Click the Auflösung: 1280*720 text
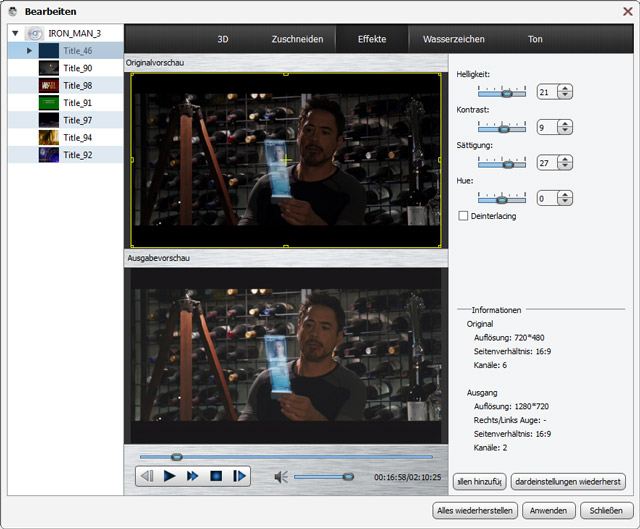Viewport: 640px width, 529px height. 511,406
